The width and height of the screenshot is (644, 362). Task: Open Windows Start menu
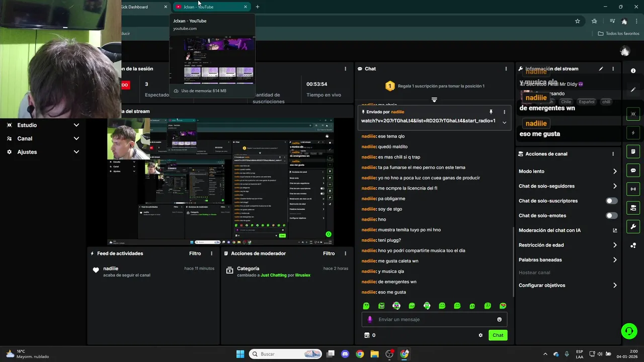240,354
